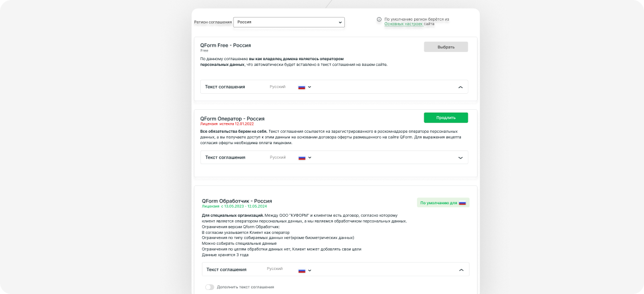Collapse Текст соглашения in QForm Обработчик card

(x=461, y=270)
